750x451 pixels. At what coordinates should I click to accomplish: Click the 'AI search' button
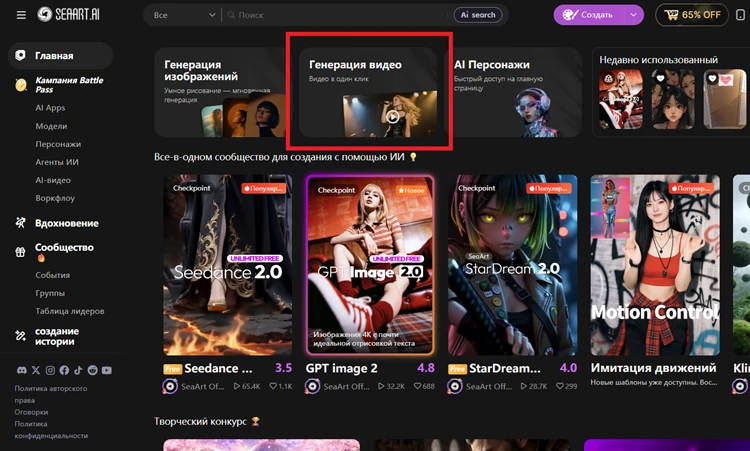point(478,15)
